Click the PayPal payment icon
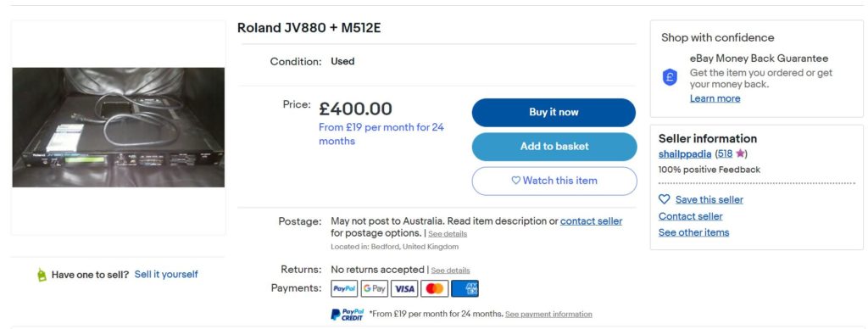This screenshot has height=329, width=868. [x=344, y=288]
